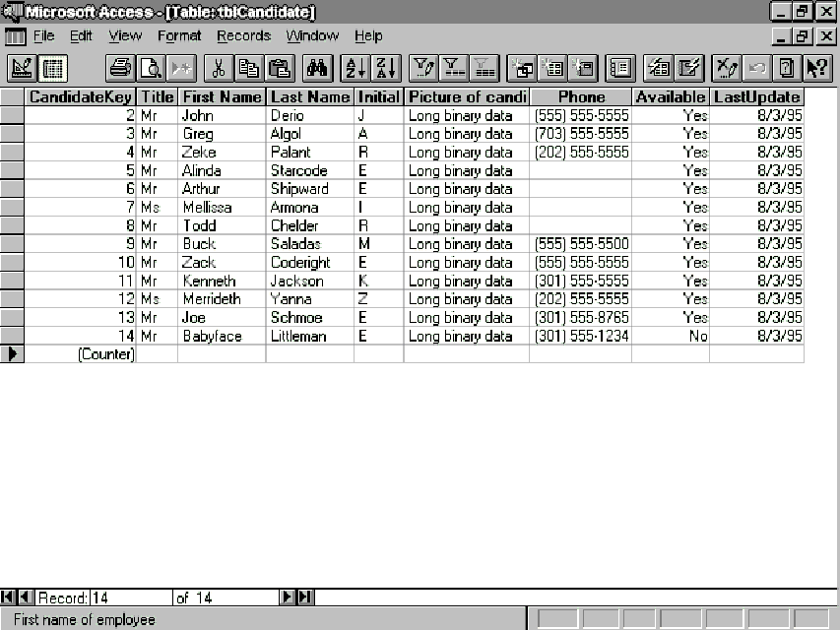
Task: Click the Find binoculars icon
Action: click(317, 68)
